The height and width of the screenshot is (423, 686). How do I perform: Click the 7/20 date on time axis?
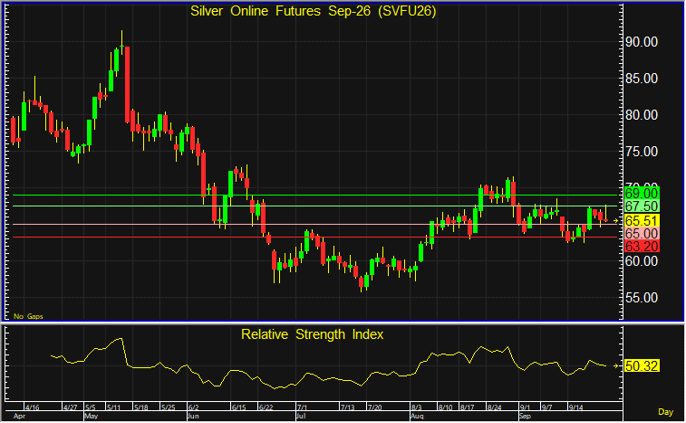(x=375, y=407)
